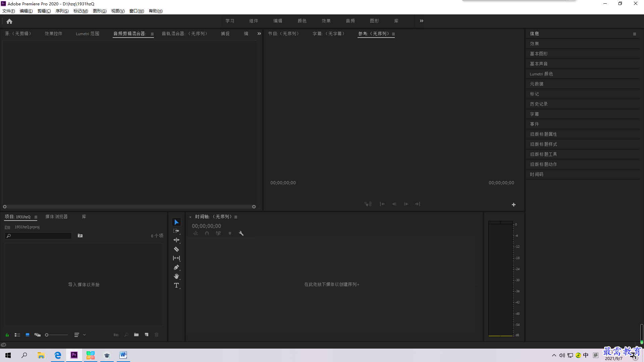This screenshot has width=644, height=362.
Task: Click create bin from search query icon
Action: [80, 236]
